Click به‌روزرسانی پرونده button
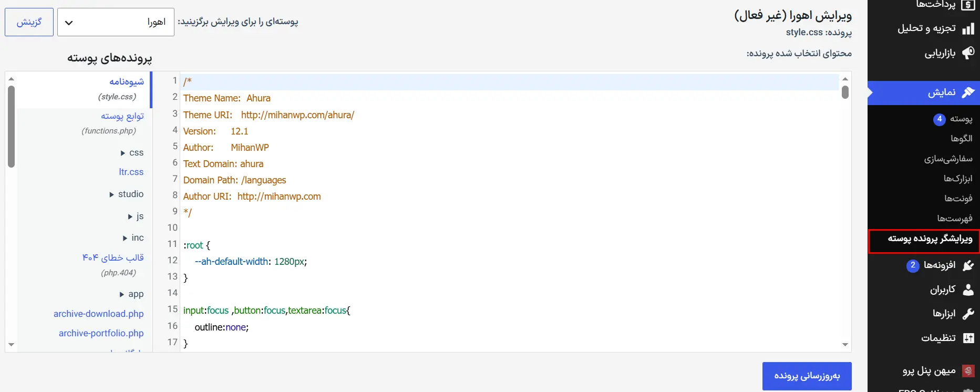The height and width of the screenshot is (392, 980). pyautogui.click(x=807, y=376)
